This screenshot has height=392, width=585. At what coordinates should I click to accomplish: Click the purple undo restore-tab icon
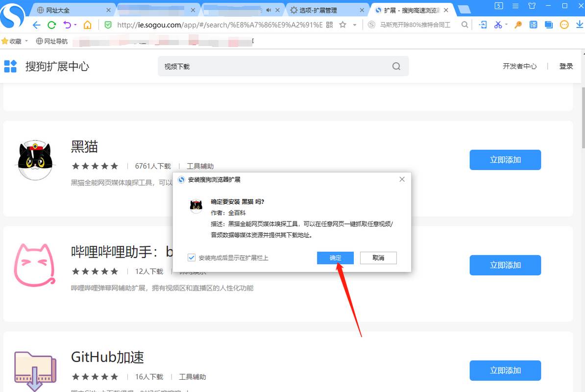[67, 25]
